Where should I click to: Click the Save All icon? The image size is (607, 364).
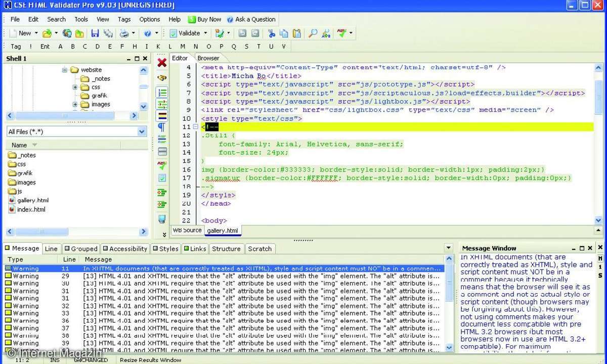tap(108, 33)
